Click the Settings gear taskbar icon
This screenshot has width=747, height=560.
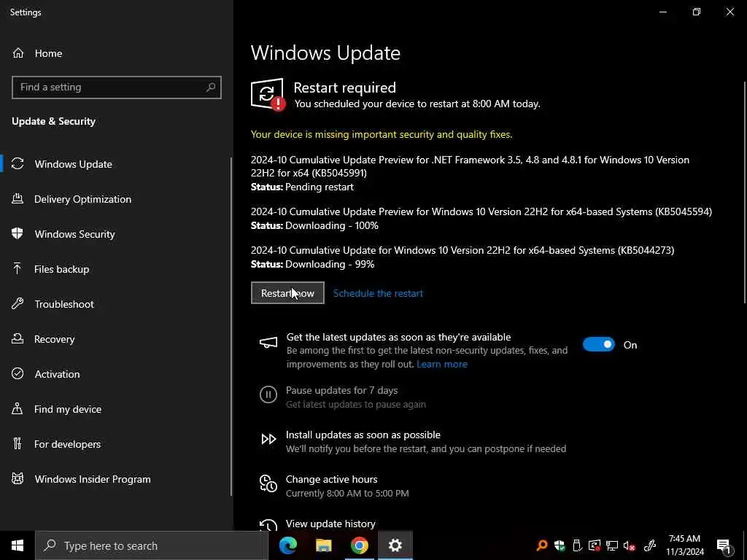(395, 545)
